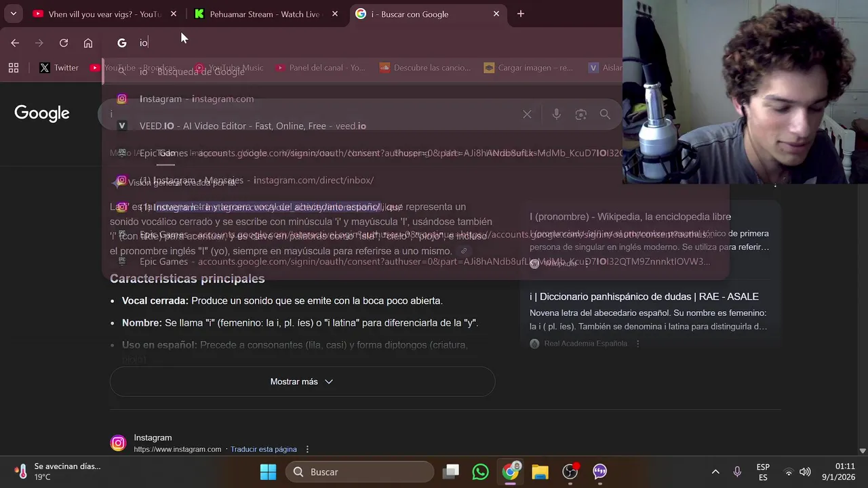Search by image with Google Lens
The height and width of the screenshot is (488, 868).
580,115
